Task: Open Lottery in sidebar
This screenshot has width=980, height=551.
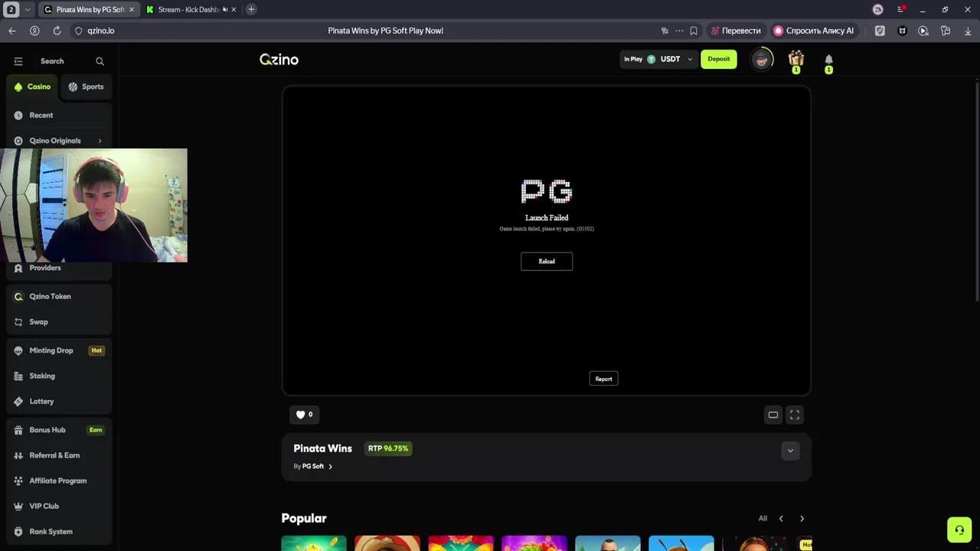Action: (x=59, y=401)
